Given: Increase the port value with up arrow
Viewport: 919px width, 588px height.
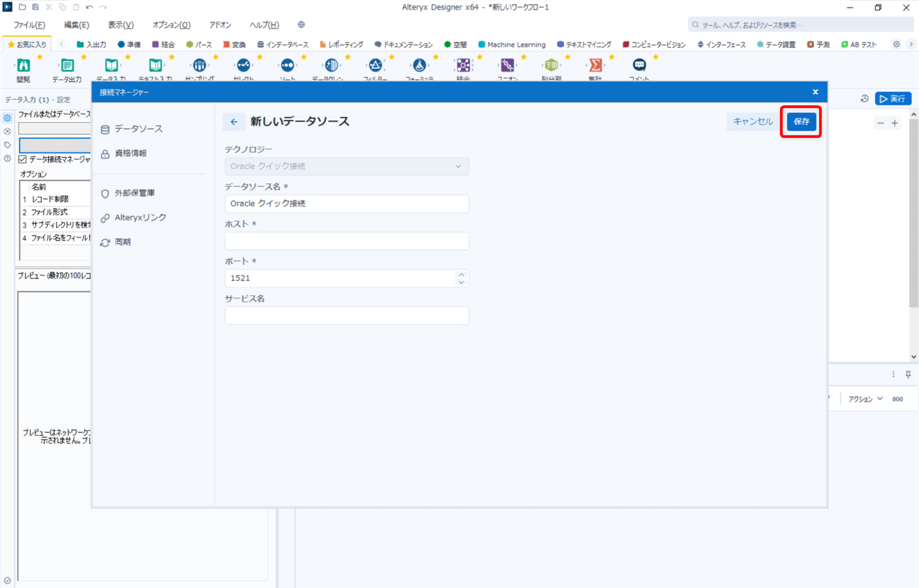Looking at the screenshot, I should 461,274.
